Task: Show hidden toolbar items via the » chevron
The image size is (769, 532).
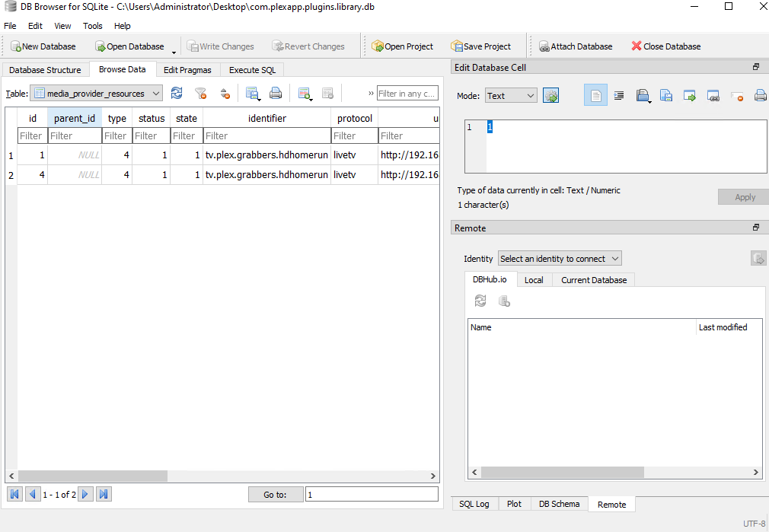Action: tap(371, 93)
